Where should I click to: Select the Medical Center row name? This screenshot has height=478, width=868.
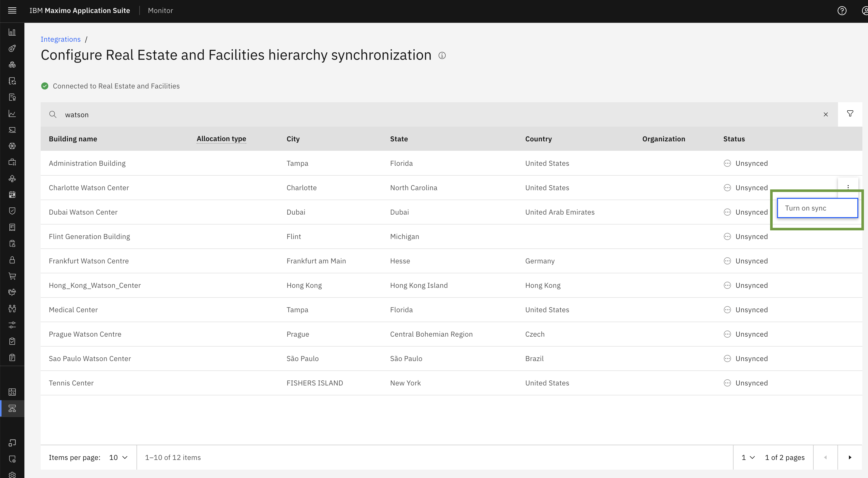pyautogui.click(x=73, y=310)
